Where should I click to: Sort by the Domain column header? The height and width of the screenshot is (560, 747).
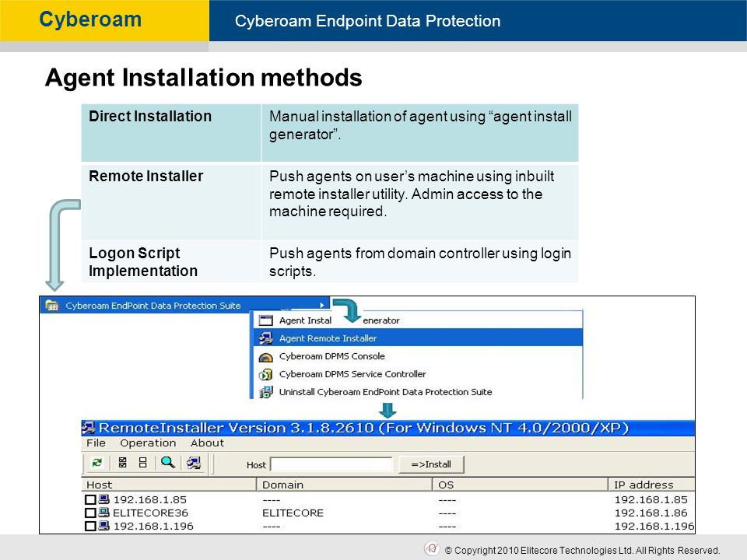click(x=345, y=485)
